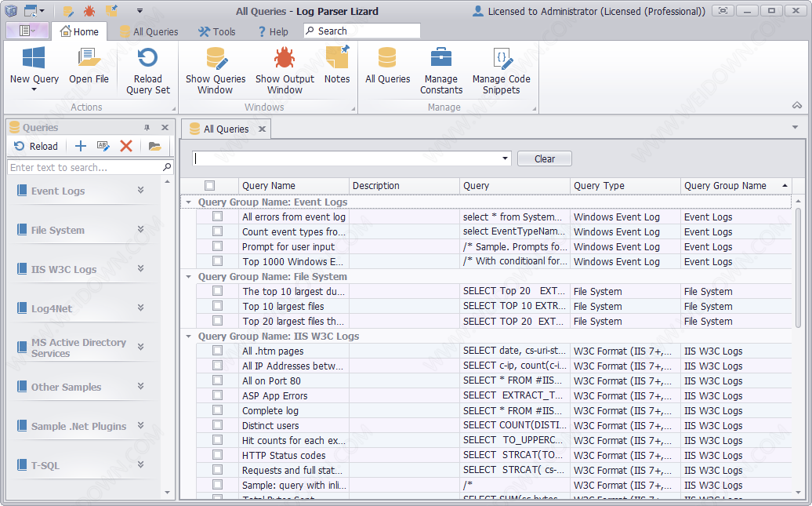Expand the File System sidebar group
This screenshot has width=812, height=506.
(x=141, y=229)
